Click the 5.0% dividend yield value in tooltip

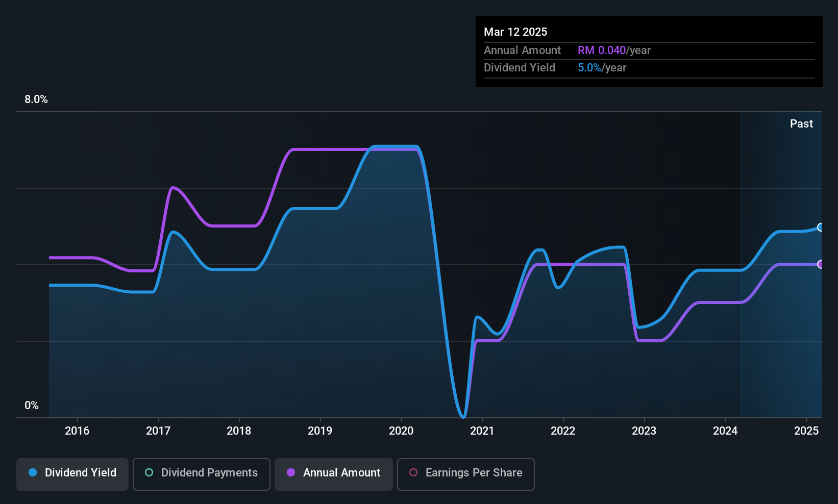coord(589,67)
